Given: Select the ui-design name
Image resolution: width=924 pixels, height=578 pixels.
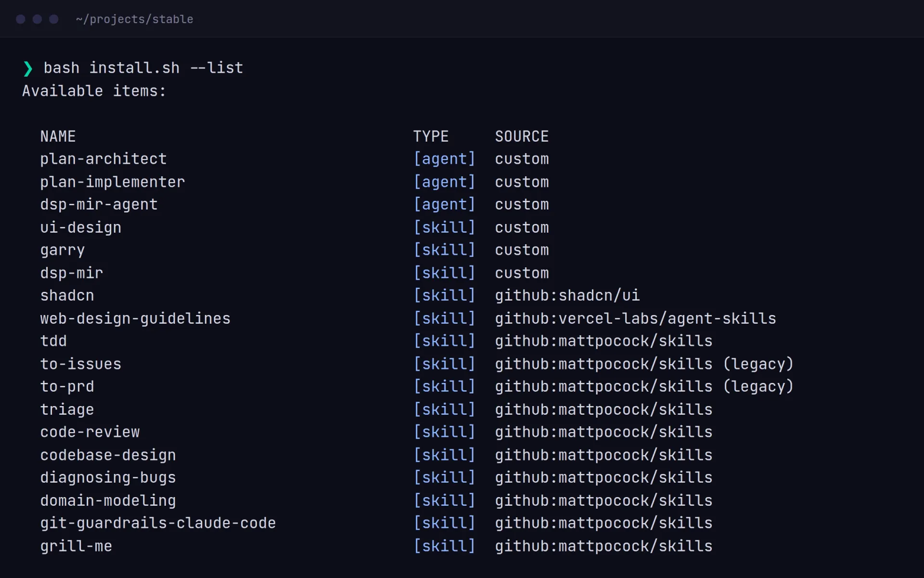Looking at the screenshot, I should pyautogui.click(x=81, y=227).
